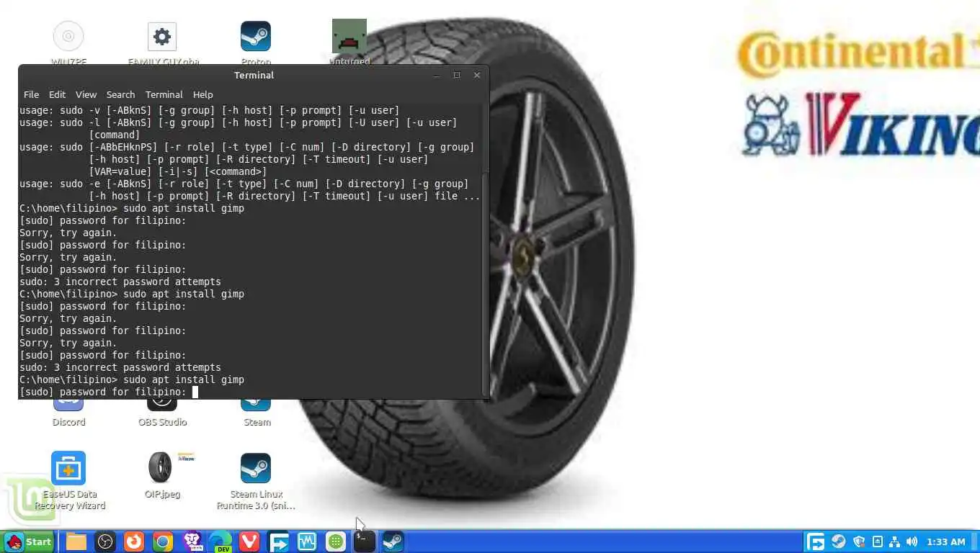Image resolution: width=980 pixels, height=553 pixels.
Task: Launch Brave browser from the taskbar
Action: [192, 541]
